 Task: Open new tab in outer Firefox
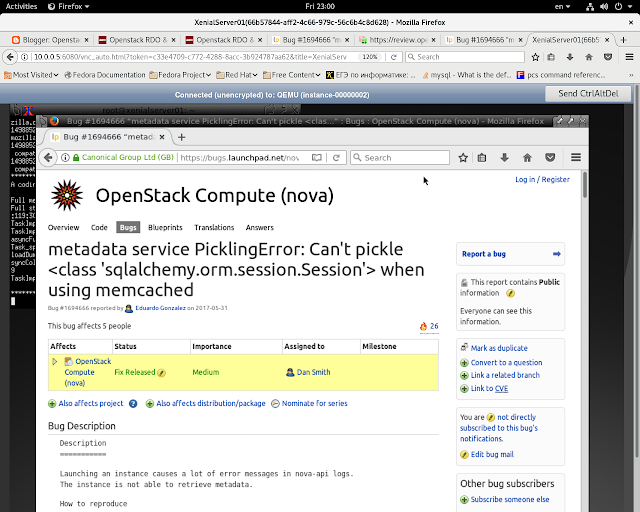click(623, 40)
